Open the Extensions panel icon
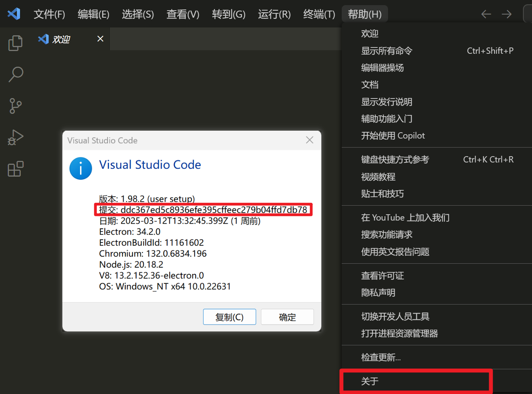 [x=15, y=169]
